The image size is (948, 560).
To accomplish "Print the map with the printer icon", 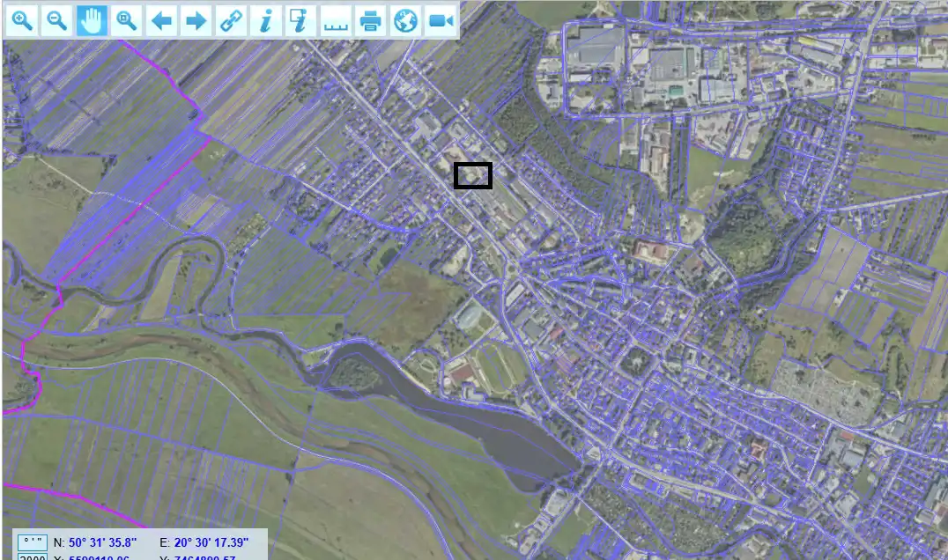I will click(x=371, y=20).
